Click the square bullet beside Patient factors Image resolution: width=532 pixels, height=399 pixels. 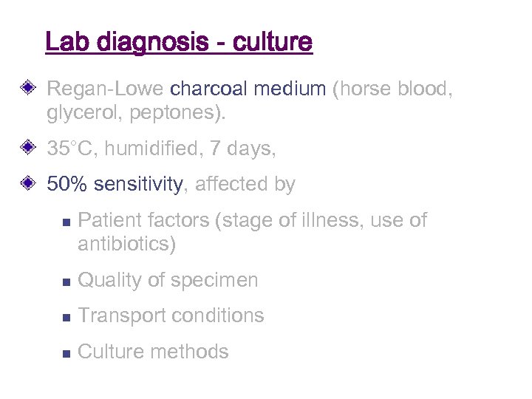click(x=64, y=221)
